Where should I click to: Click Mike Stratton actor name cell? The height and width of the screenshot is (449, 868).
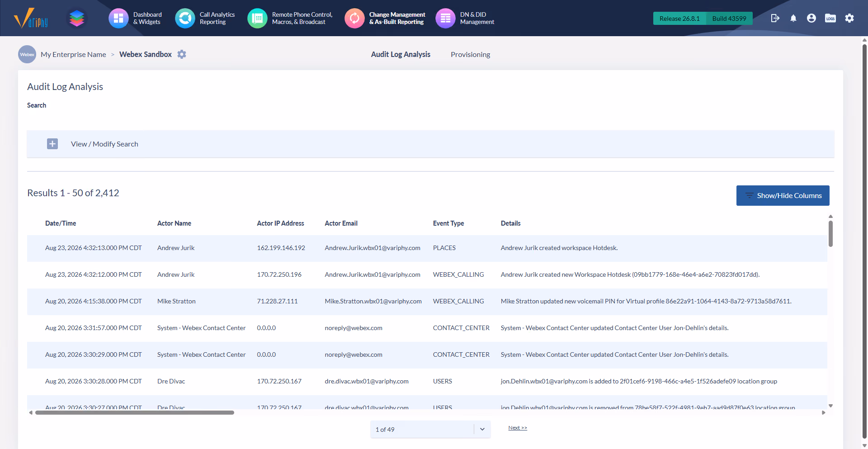[x=176, y=301]
